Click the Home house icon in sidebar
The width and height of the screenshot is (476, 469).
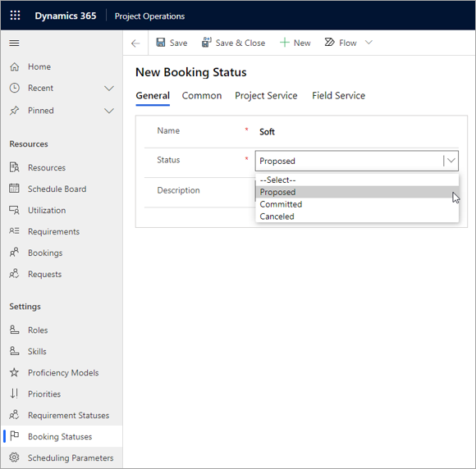14,66
